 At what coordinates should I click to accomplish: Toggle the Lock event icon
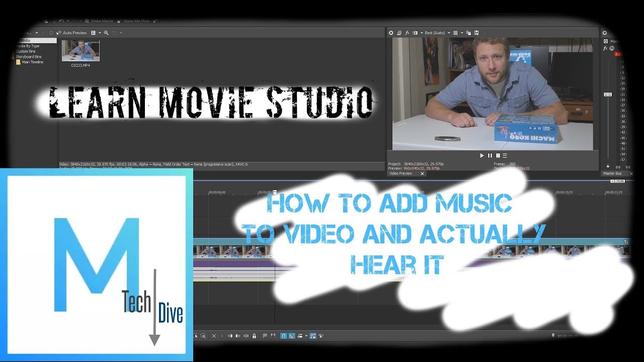coord(254,336)
